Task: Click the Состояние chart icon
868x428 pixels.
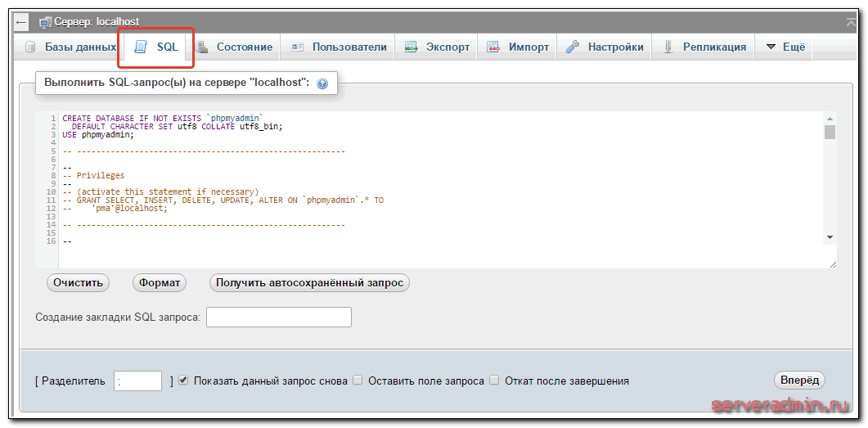Action: point(201,47)
